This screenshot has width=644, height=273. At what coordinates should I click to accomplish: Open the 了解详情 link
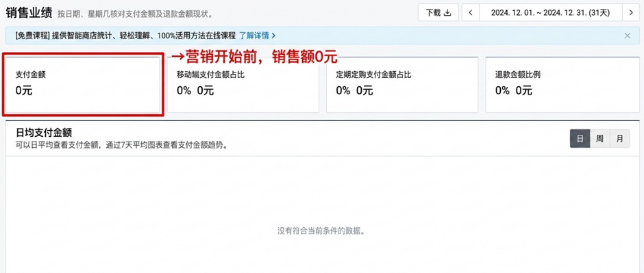(257, 36)
